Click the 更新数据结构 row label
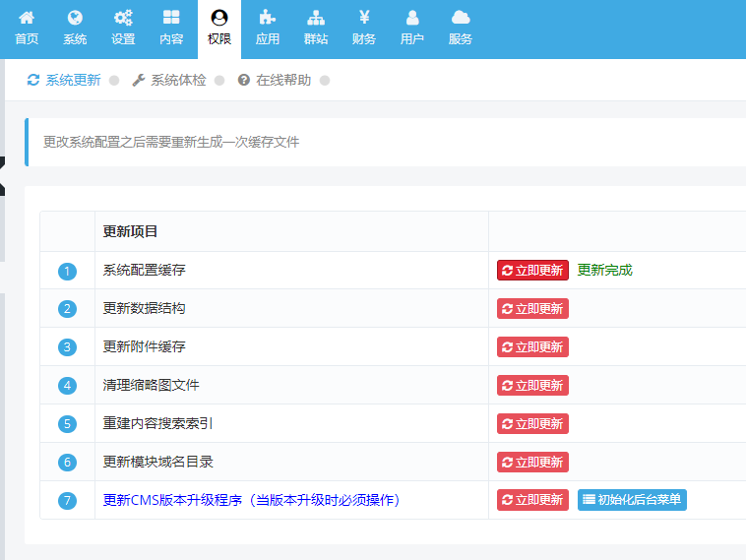The image size is (746, 560). 144,308
